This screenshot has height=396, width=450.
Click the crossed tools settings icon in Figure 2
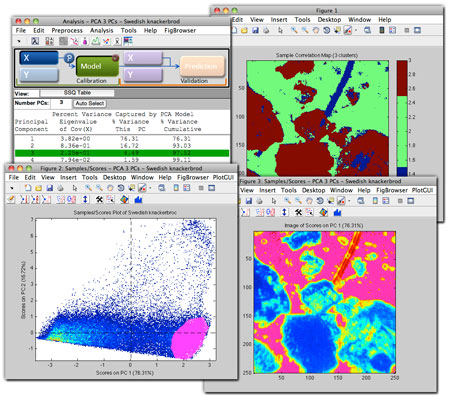[x=99, y=199]
